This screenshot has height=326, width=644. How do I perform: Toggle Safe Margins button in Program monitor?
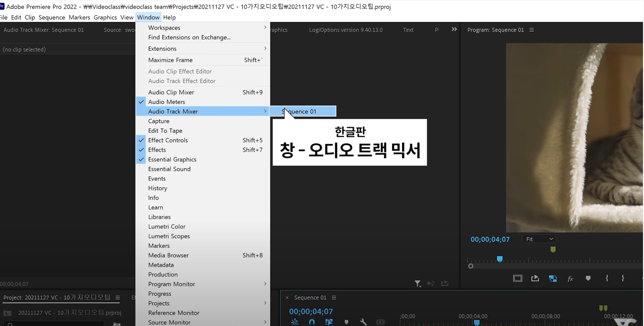(x=518, y=279)
